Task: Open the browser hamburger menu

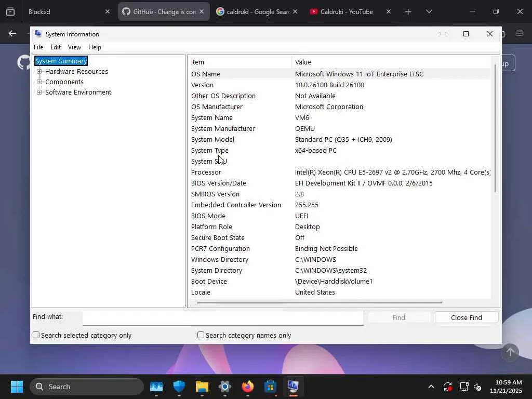Action: 520,33
